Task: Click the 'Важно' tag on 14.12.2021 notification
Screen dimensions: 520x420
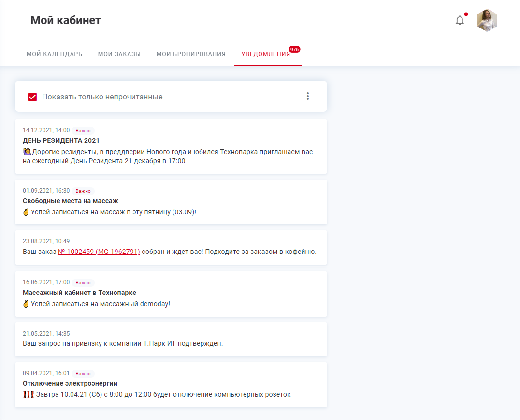Action: (83, 131)
